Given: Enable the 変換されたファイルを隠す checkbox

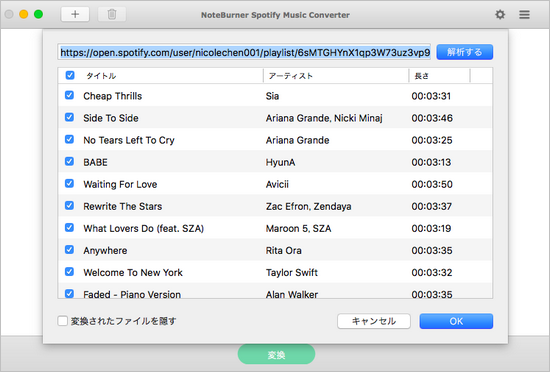Looking at the screenshot, I should click(x=62, y=321).
